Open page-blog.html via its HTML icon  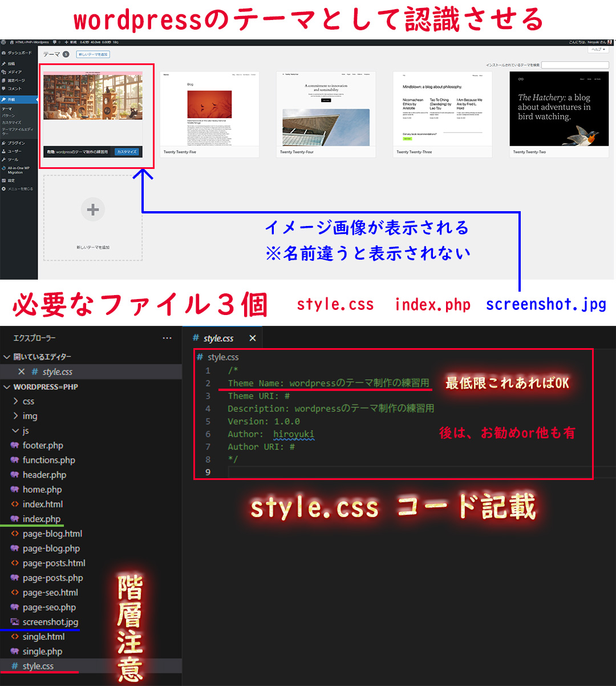click(15, 534)
